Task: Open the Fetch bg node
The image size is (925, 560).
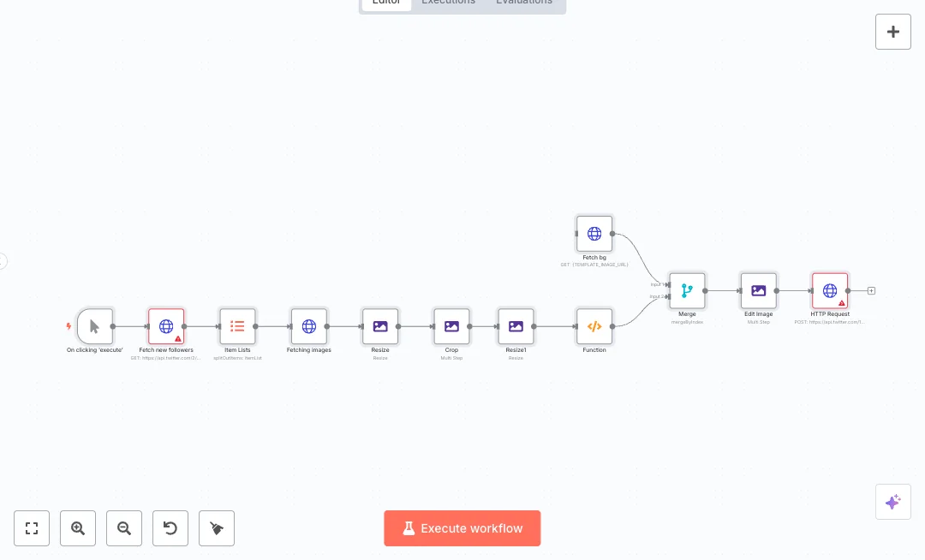Action: (594, 234)
